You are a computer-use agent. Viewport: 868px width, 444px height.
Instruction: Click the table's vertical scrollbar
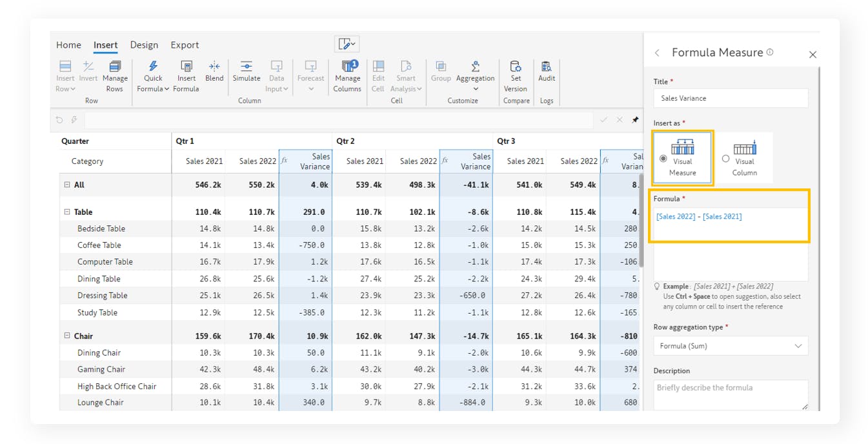click(x=641, y=219)
